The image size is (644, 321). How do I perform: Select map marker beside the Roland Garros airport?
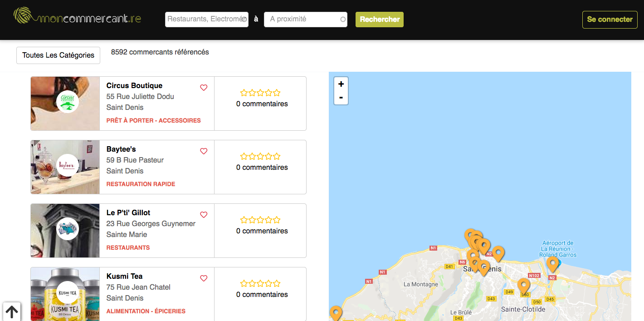552,264
